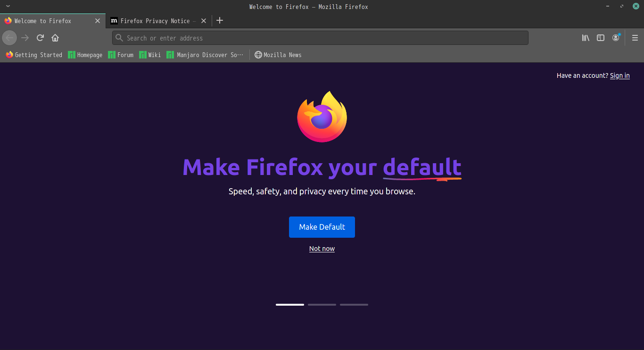Open the Manjaro Discover So… bookmark
Viewport: 644px width, 350px height.
point(205,55)
